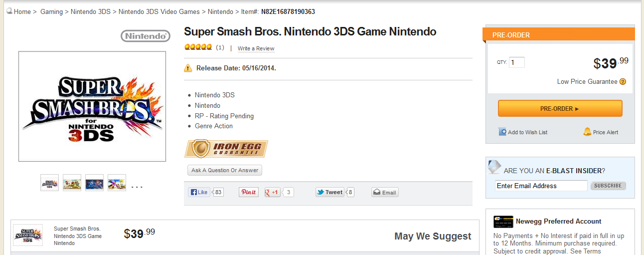The width and height of the screenshot is (644, 255).
Task: Share via the Tweet button
Action: [329, 192]
